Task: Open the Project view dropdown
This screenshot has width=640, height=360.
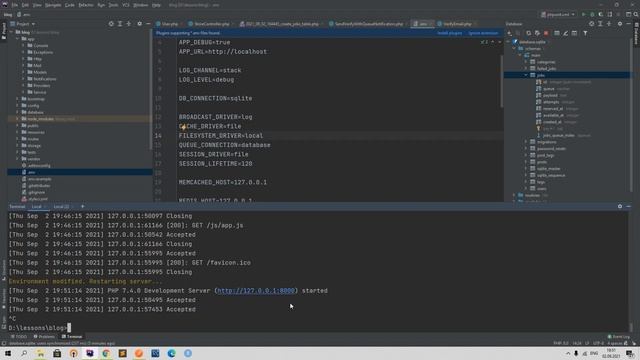Action: click(x=23, y=24)
